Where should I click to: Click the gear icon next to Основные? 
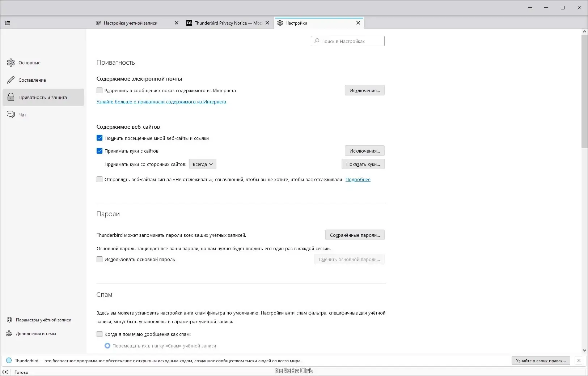coord(11,63)
